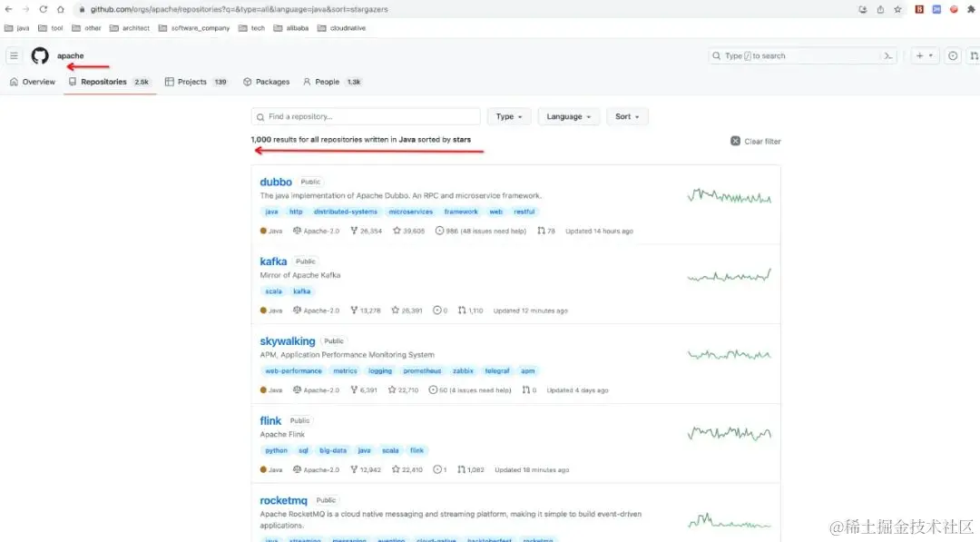Image resolution: width=980 pixels, height=542 pixels.
Task: Click the restful topic tag on dubbo
Action: [x=524, y=212]
